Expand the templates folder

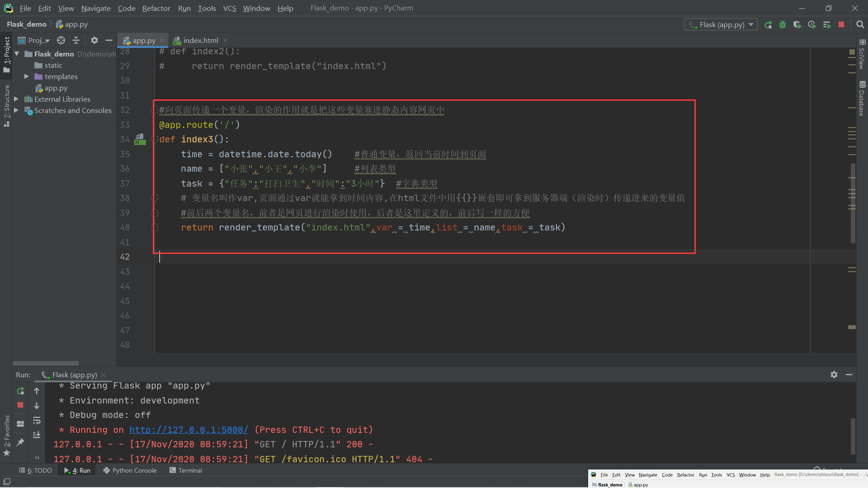coord(27,76)
